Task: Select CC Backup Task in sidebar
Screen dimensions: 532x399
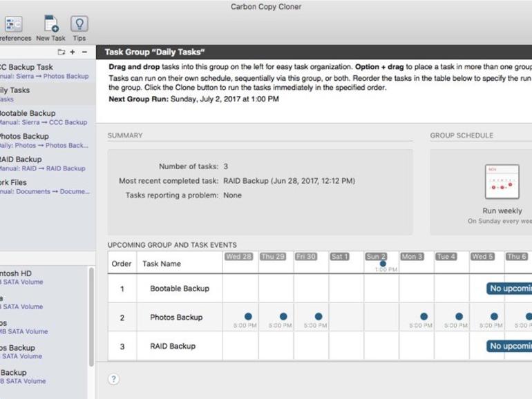Action: coord(48,71)
